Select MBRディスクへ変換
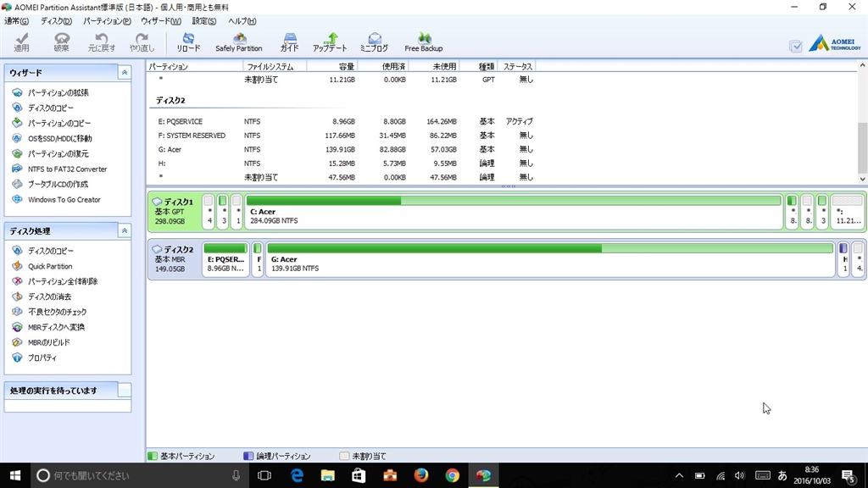The height and width of the screenshot is (488, 868). tap(56, 327)
